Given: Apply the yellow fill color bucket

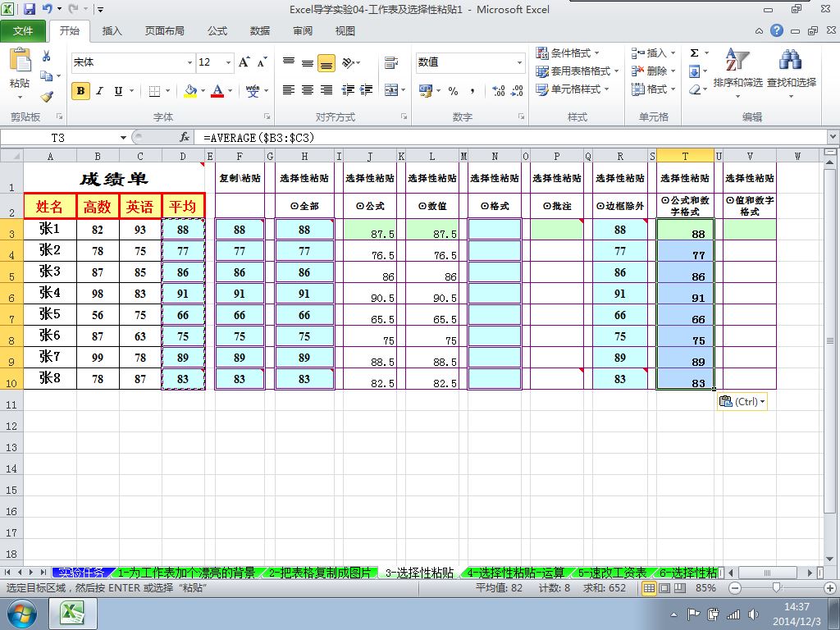Looking at the screenshot, I should tap(190, 91).
